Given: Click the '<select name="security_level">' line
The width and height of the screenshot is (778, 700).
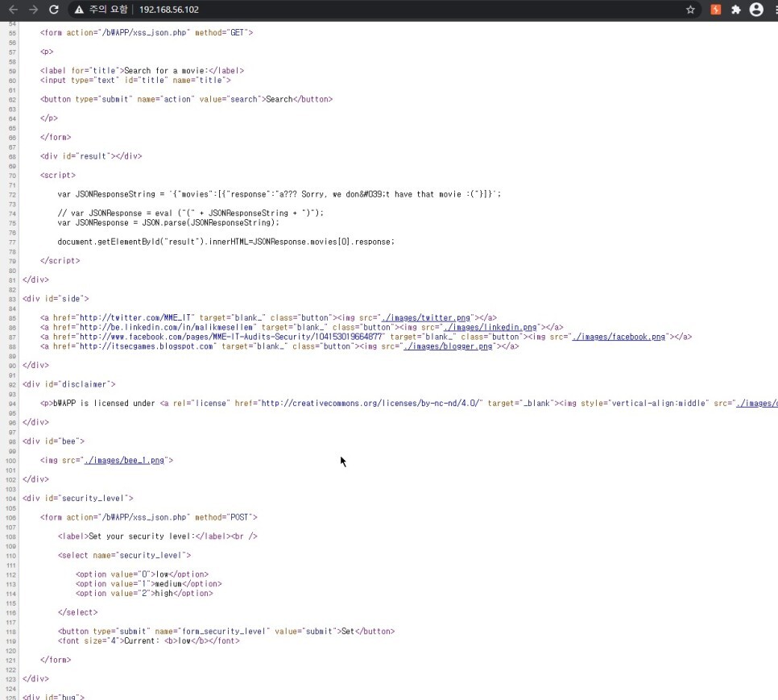Looking at the screenshot, I should 124,555.
